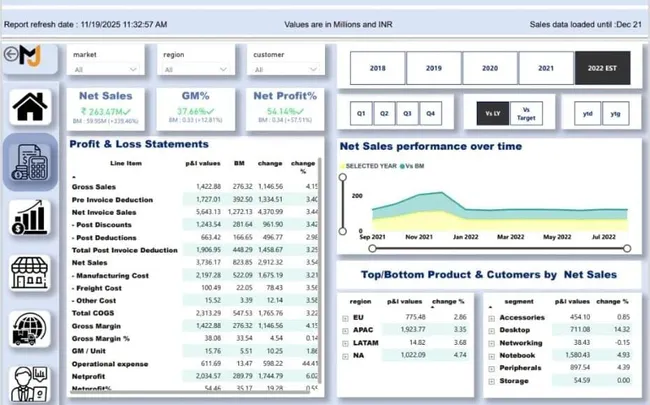Filter by quarter Q1
Screen dimensions: 650x405
361,113
